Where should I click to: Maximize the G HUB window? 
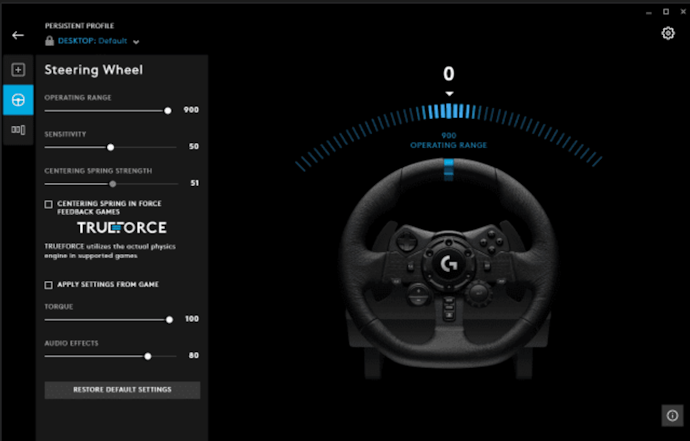coord(666,12)
